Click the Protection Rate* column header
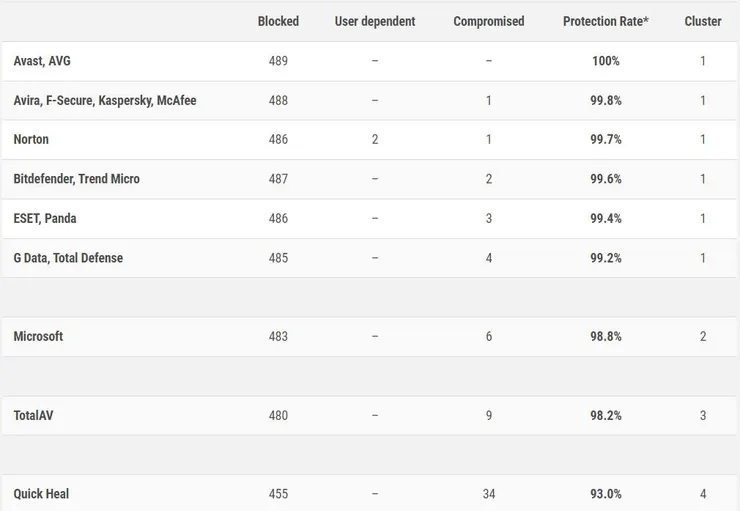The image size is (740, 511). coord(605,21)
